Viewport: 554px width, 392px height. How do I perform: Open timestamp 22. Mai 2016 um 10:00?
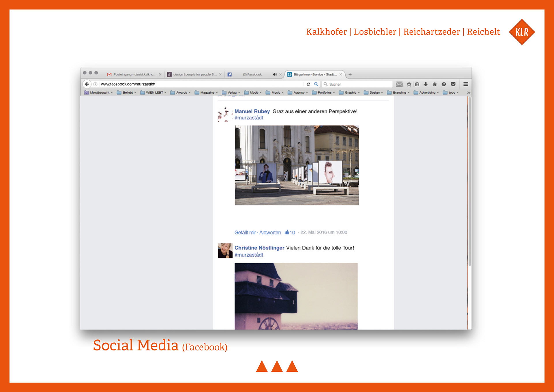click(x=324, y=232)
